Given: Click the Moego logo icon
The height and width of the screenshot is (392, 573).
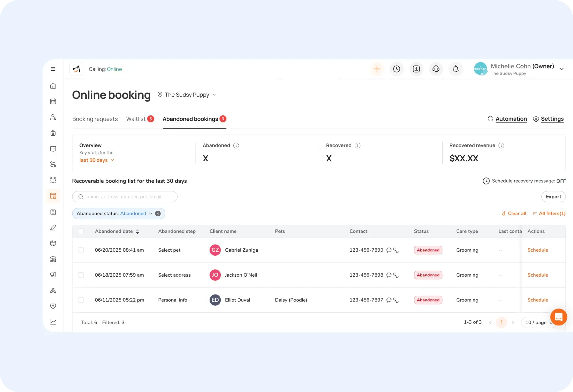Looking at the screenshot, I should 76,69.
